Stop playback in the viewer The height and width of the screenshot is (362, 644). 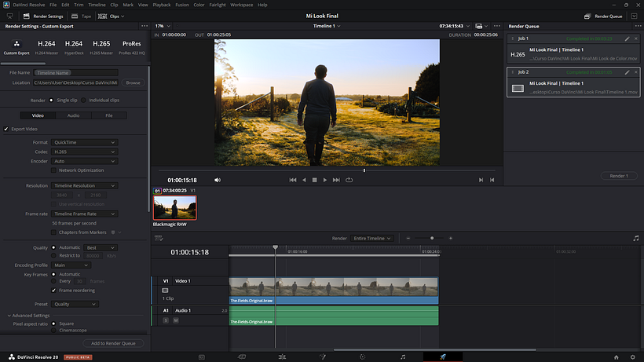315,180
